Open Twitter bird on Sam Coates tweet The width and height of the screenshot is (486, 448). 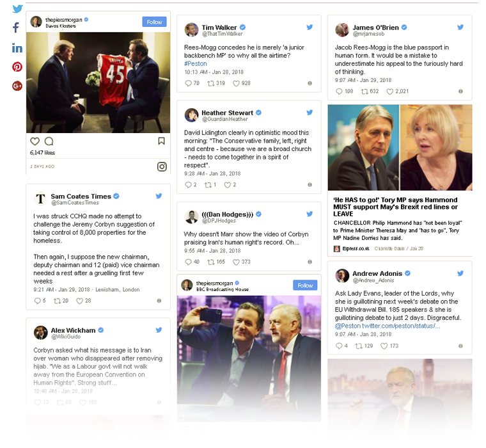[159, 196]
